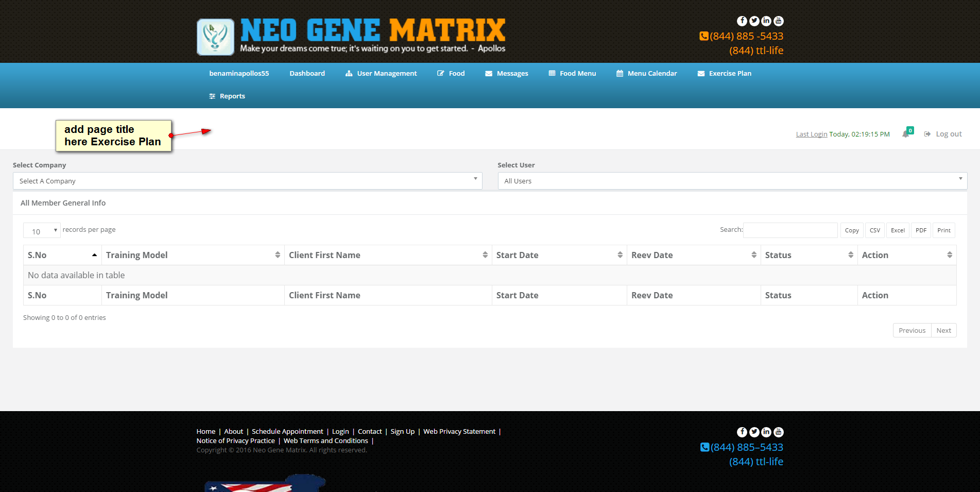Open the footer Sign Up link
The height and width of the screenshot is (492, 980).
403,432
